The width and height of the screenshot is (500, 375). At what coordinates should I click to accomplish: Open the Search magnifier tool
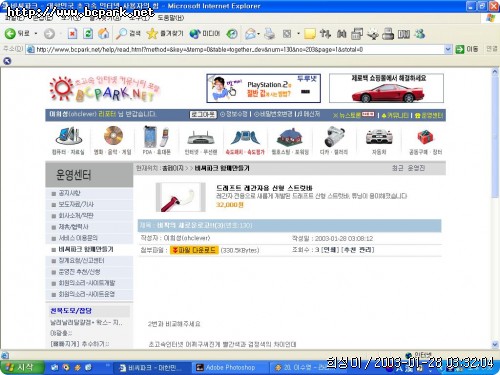(128, 34)
